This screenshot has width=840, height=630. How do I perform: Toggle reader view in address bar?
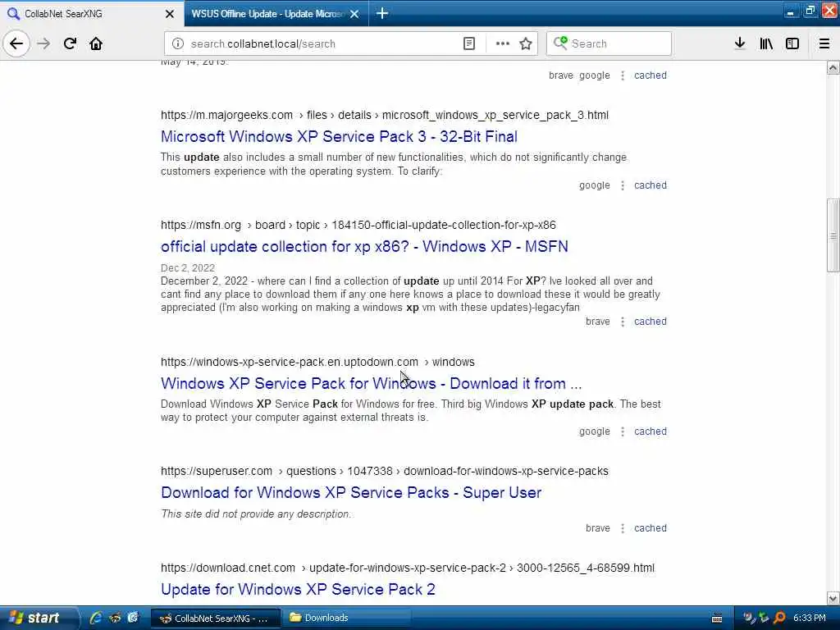468,43
